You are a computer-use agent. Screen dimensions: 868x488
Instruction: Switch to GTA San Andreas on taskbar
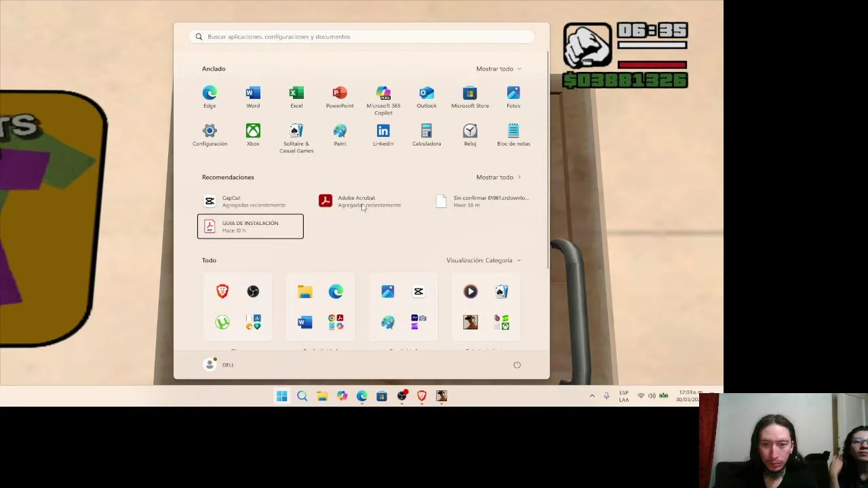coord(441,396)
